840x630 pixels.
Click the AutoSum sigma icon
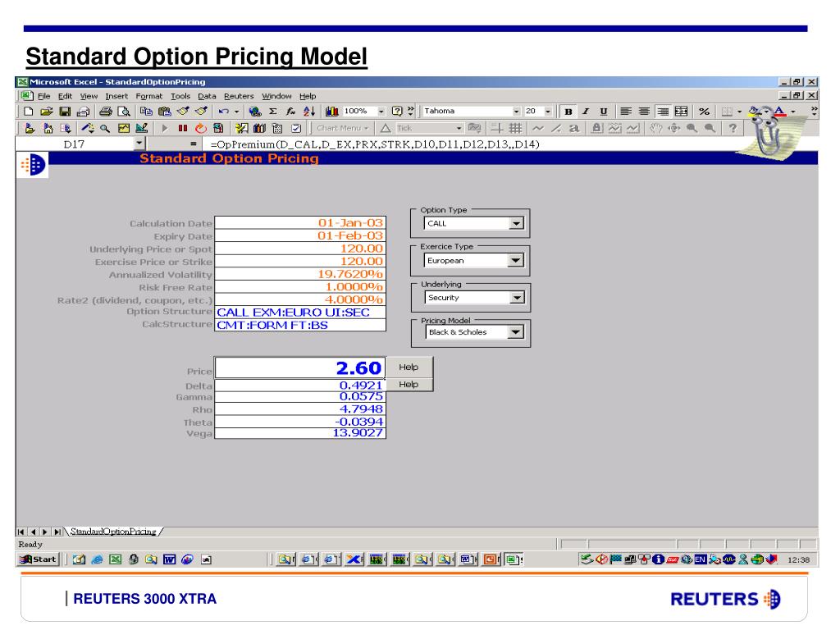pos(272,111)
